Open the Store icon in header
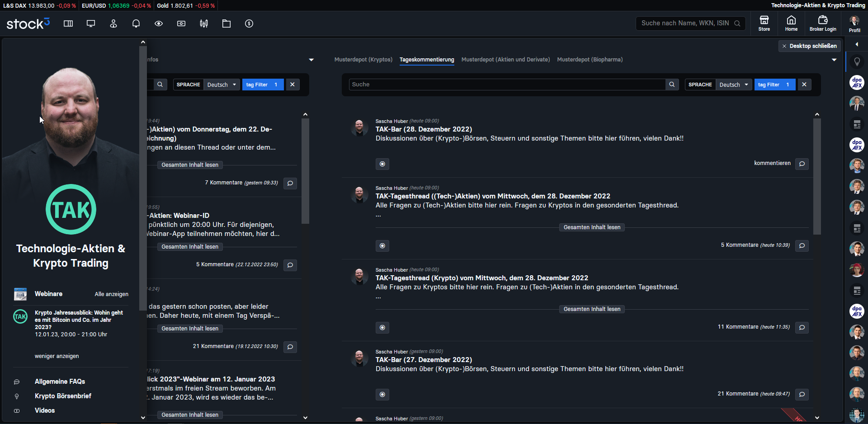This screenshot has height=424, width=868. (764, 23)
